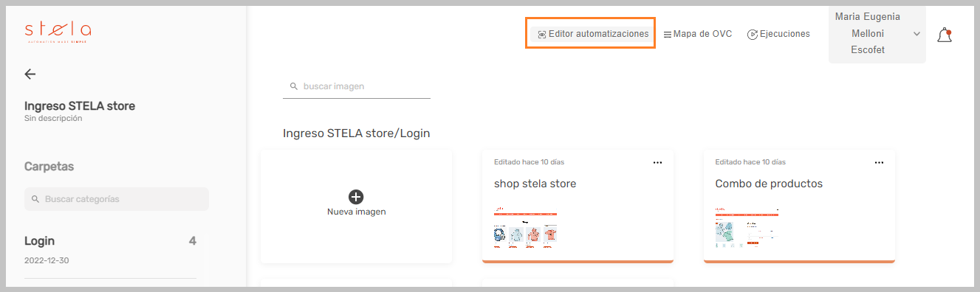Click the shop stela store title

tap(535, 184)
